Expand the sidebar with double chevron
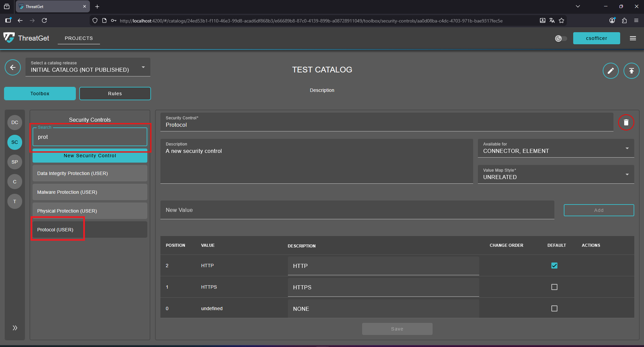 coord(15,328)
